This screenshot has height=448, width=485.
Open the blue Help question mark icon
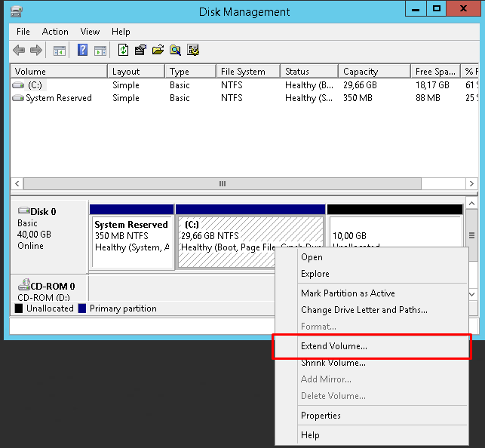tap(82, 50)
